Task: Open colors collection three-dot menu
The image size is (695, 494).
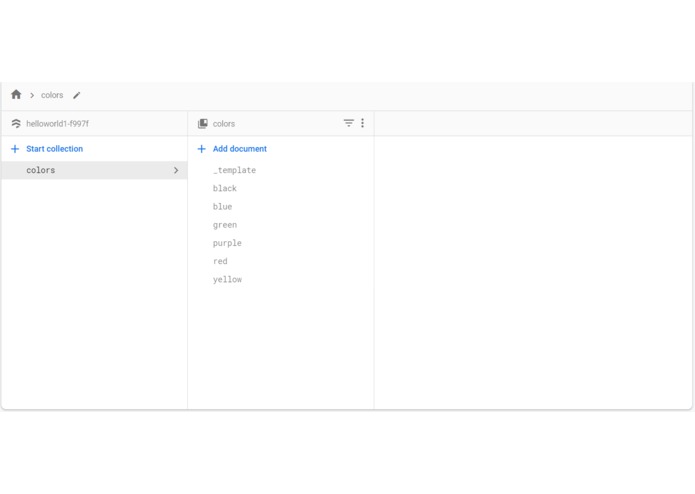Action: pos(363,123)
